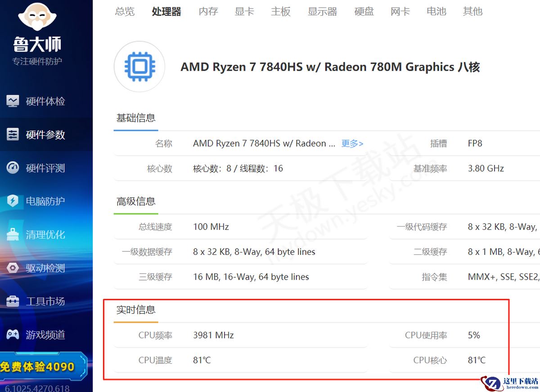Open the 内存 tab
The height and width of the screenshot is (392, 540).
pos(208,11)
